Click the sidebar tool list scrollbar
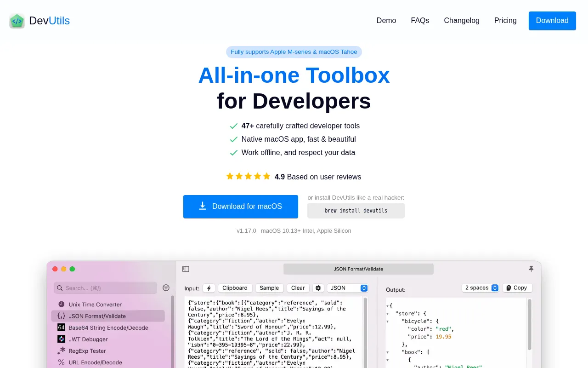 (173, 331)
